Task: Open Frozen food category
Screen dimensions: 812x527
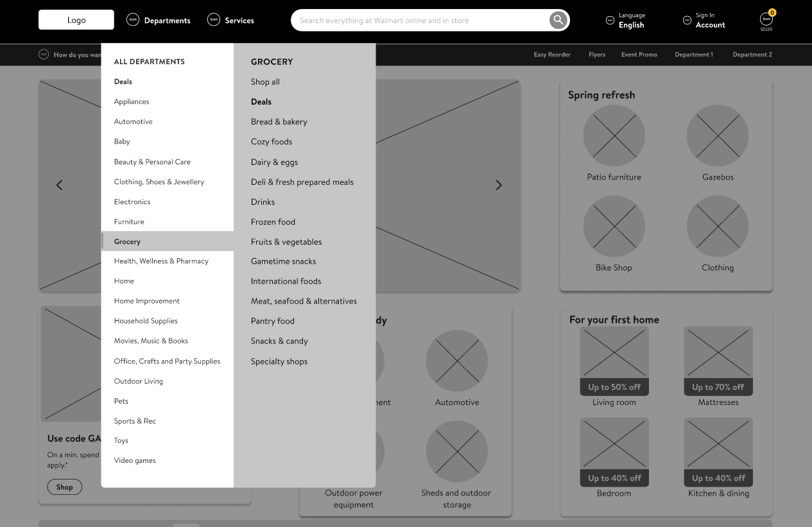Action: tap(273, 221)
